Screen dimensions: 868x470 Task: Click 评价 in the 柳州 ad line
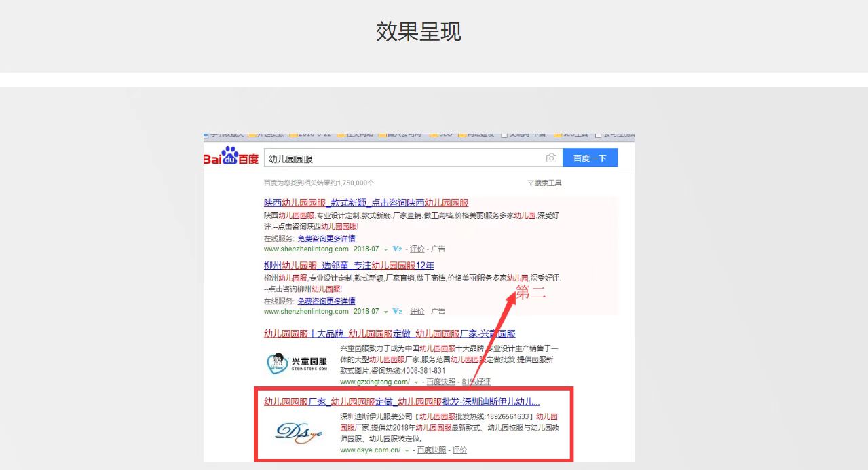click(x=417, y=311)
